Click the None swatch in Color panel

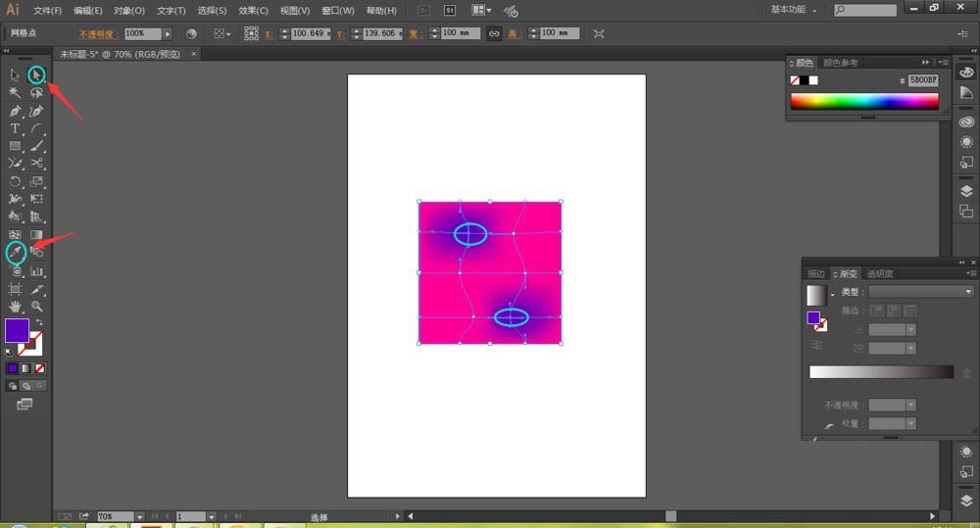[x=795, y=80]
